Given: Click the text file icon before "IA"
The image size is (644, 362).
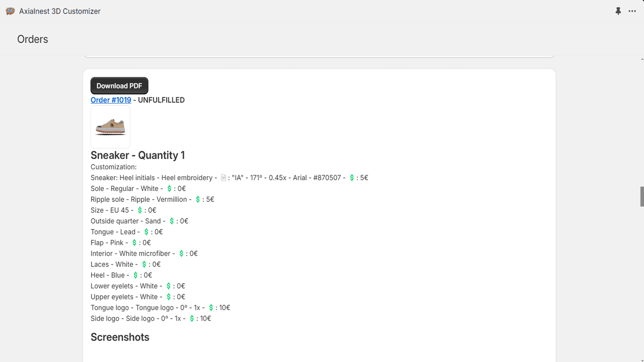Looking at the screenshot, I should tap(223, 178).
